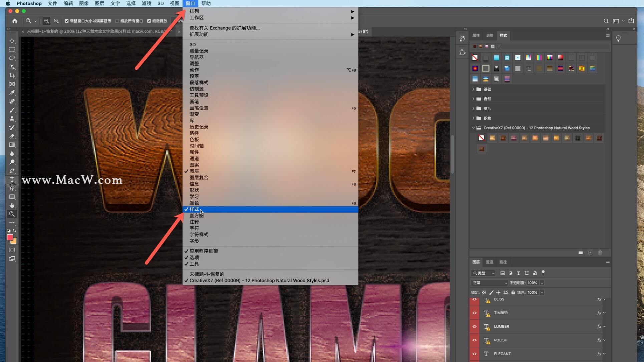644x362 pixels.
Task: Open the 帮助 menu
Action: (x=206, y=3)
